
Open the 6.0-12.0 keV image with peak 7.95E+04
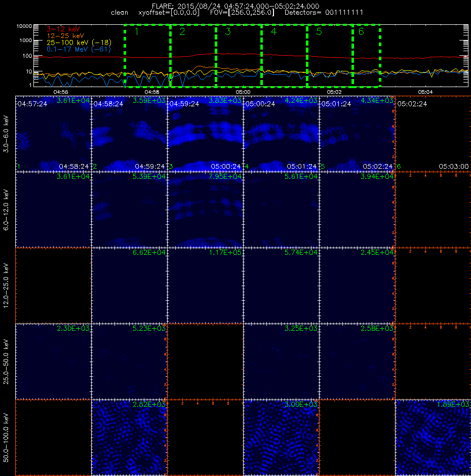pos(205,210)
